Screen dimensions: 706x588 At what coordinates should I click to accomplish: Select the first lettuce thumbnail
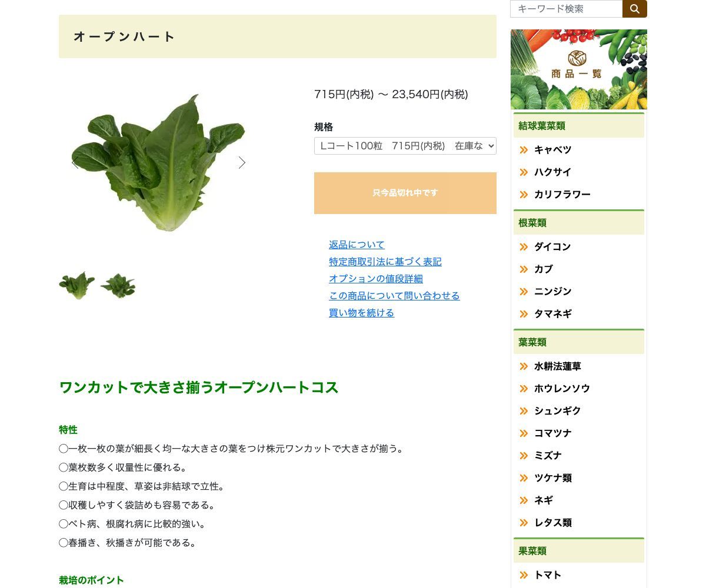tap(77, 286)
